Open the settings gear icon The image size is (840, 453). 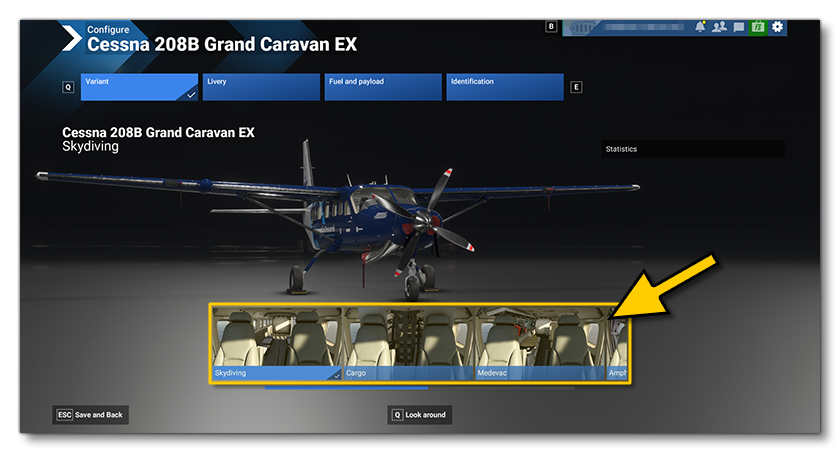(x=777, y=27)
